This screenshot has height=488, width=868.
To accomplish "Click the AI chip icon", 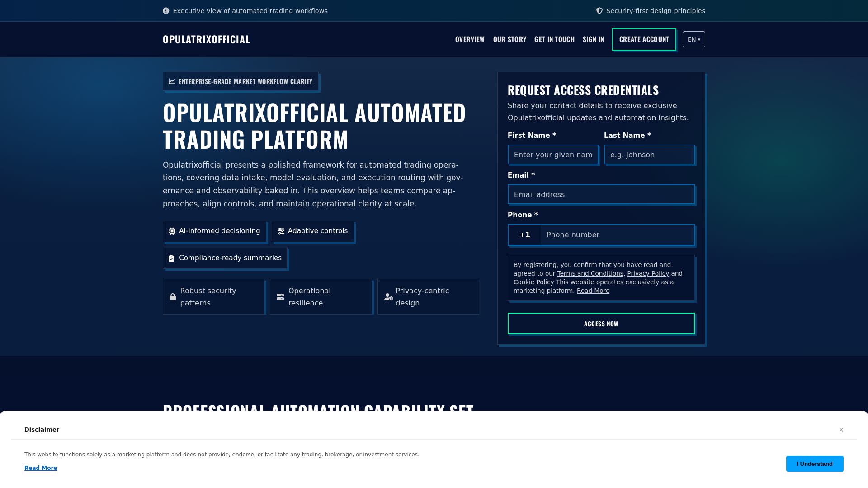I will [x=172, y=231].
